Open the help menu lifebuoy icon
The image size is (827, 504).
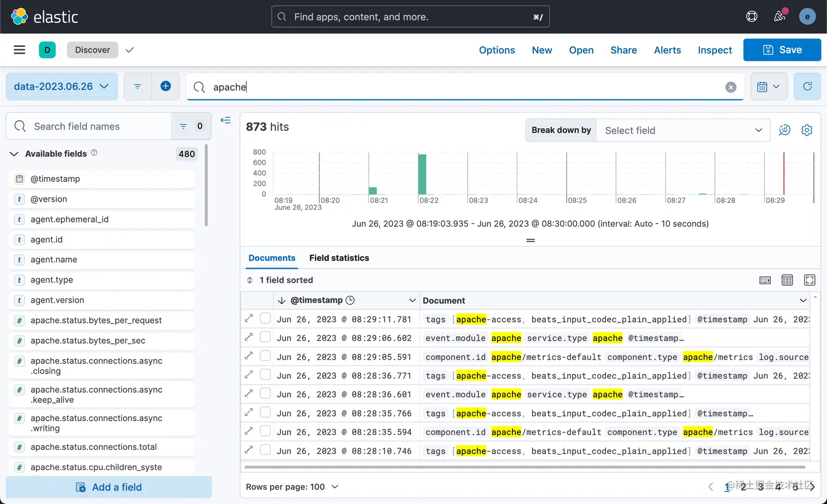click(752, 16)
